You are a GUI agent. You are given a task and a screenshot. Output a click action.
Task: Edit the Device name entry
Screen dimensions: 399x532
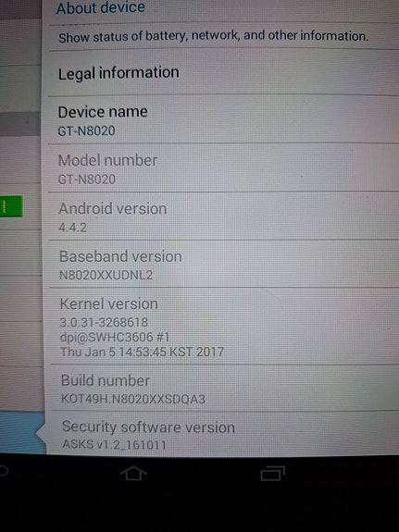[222, 119]
